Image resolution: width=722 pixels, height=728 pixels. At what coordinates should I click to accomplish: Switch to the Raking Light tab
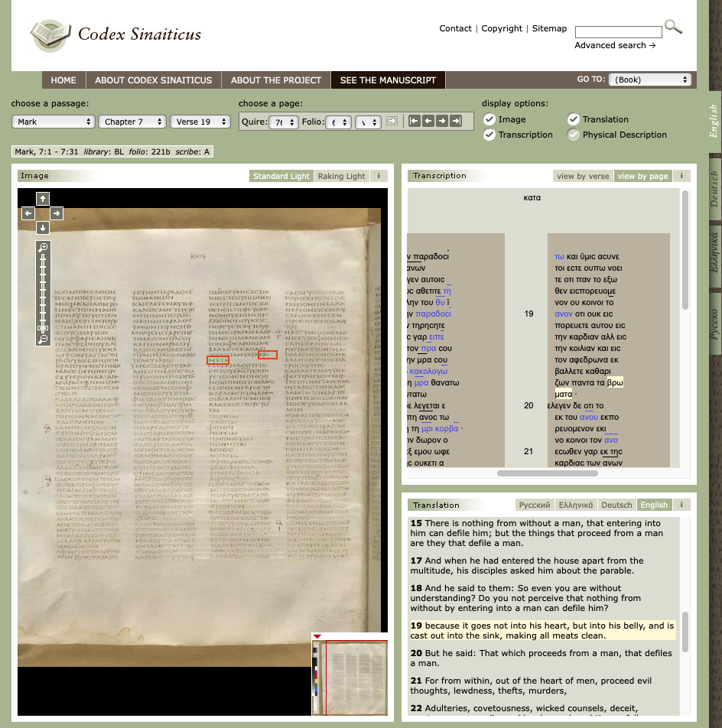coord(341,176)
